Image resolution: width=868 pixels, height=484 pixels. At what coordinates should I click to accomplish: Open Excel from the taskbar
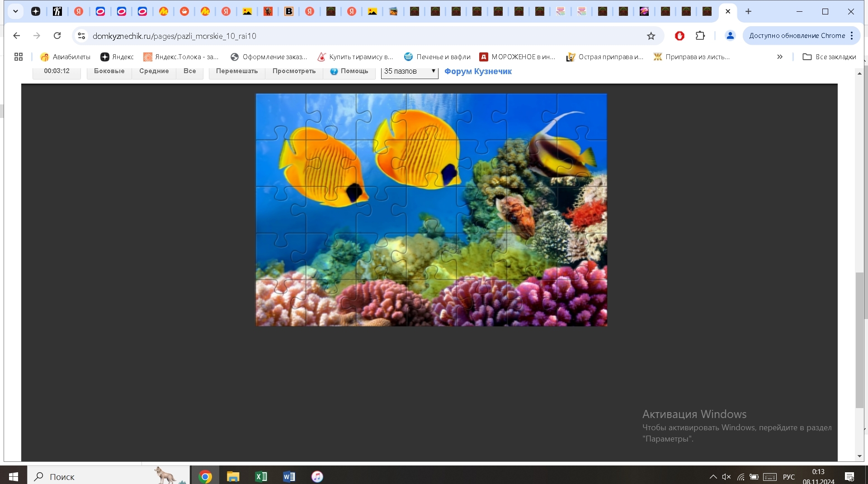pyautogui.click(x=261, y=476)
